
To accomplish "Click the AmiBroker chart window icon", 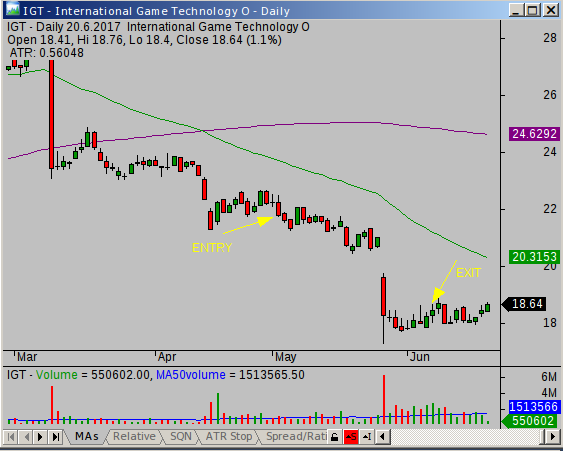I will point(13,10).
